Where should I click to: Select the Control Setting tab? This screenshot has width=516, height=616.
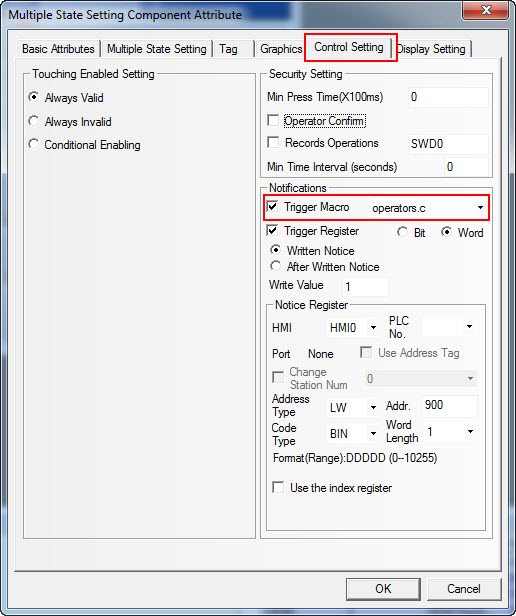point(349,47)
